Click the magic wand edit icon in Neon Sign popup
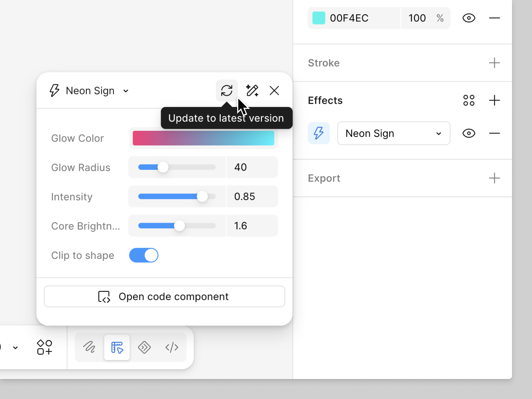This screenshot has height=399, width=532. click(252, 91)
